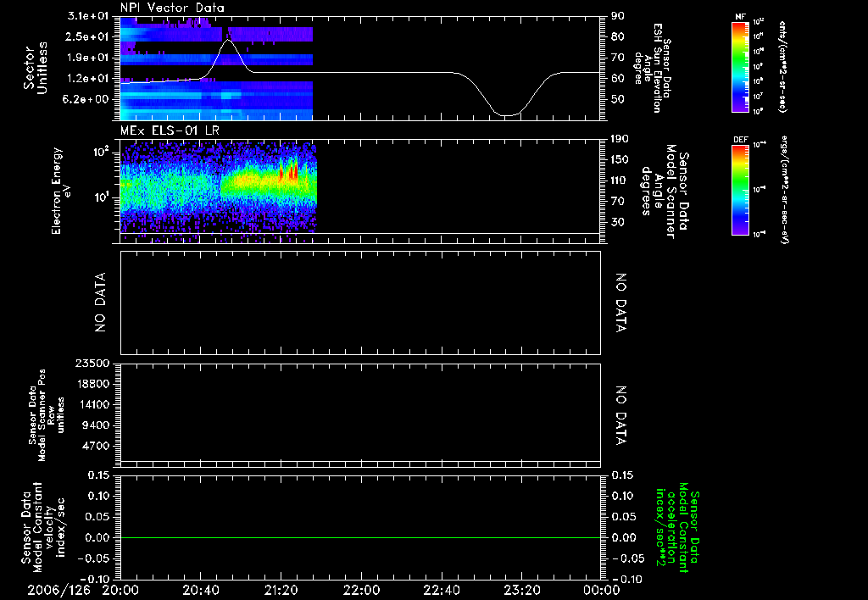Screen dimensions: 868x600
Task: Click the '50' sun elevation tick label
Action: (618, 99)
